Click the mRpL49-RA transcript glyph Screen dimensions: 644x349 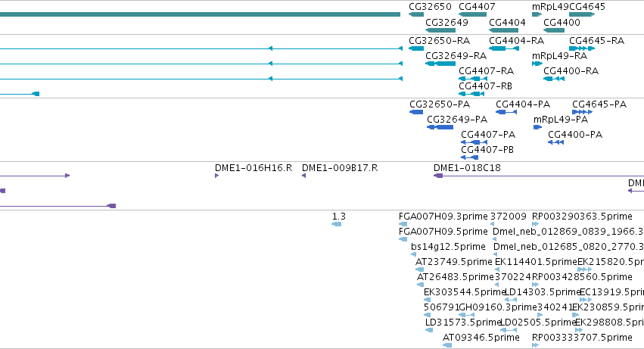(537, 64)
